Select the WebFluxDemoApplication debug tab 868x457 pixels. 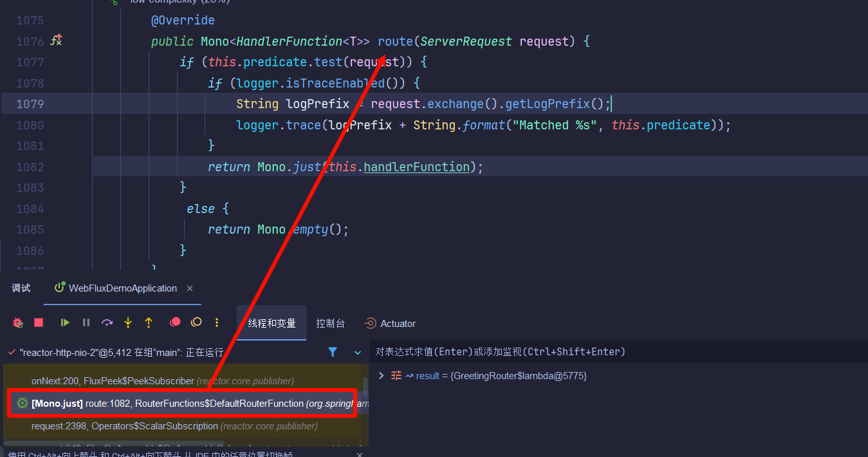click(123, 288)
